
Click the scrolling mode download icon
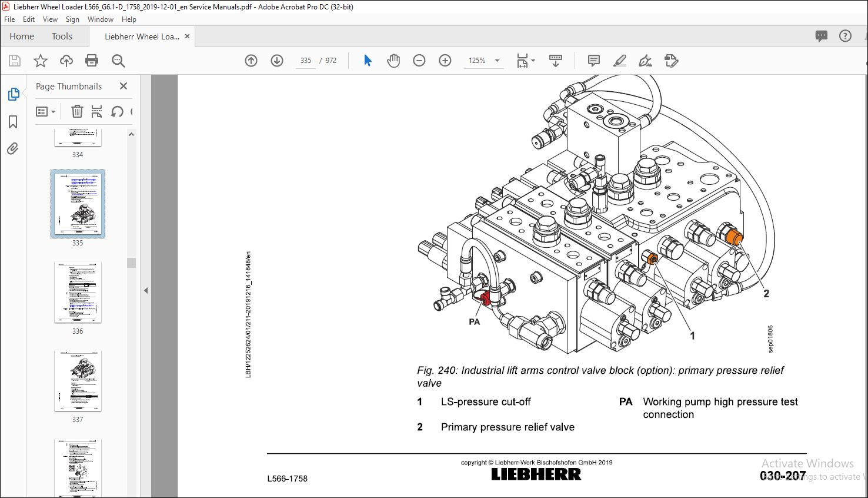pos(556,61)
